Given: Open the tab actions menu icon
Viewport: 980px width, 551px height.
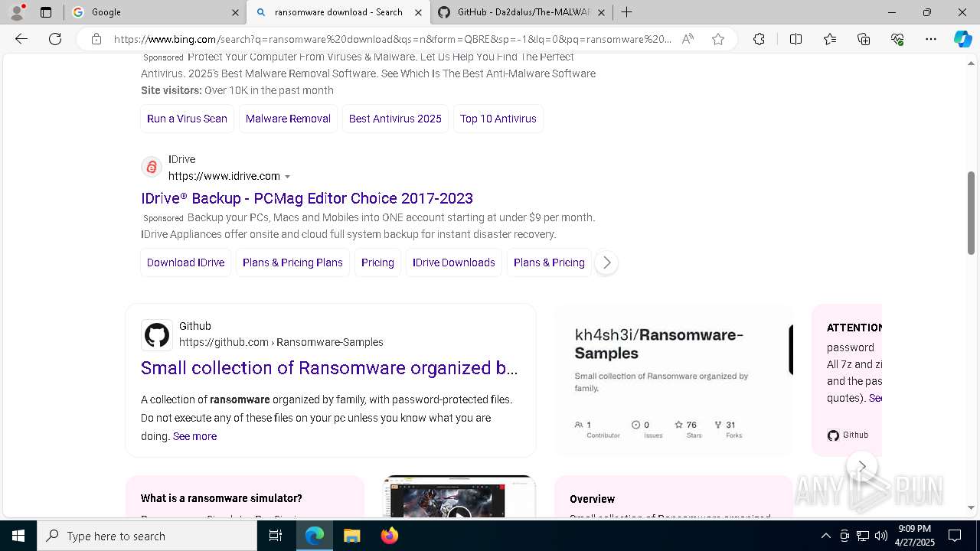Looking at the screenshot, I should [x=46, y=12].
